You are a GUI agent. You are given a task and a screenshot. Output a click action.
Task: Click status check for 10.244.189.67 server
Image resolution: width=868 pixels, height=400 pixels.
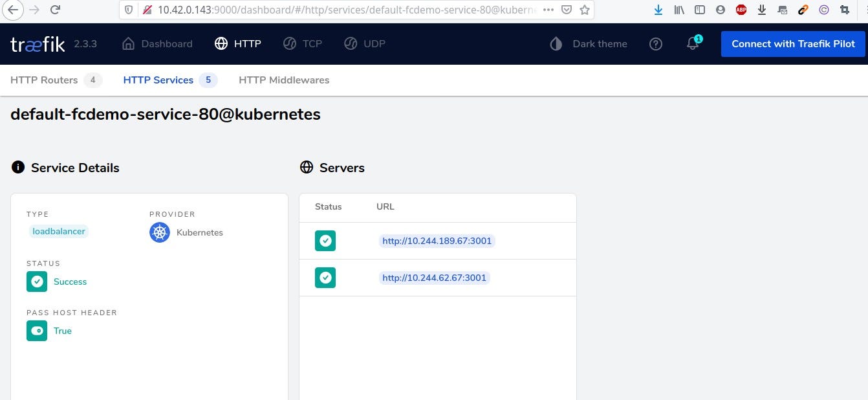tap(325, 241)
